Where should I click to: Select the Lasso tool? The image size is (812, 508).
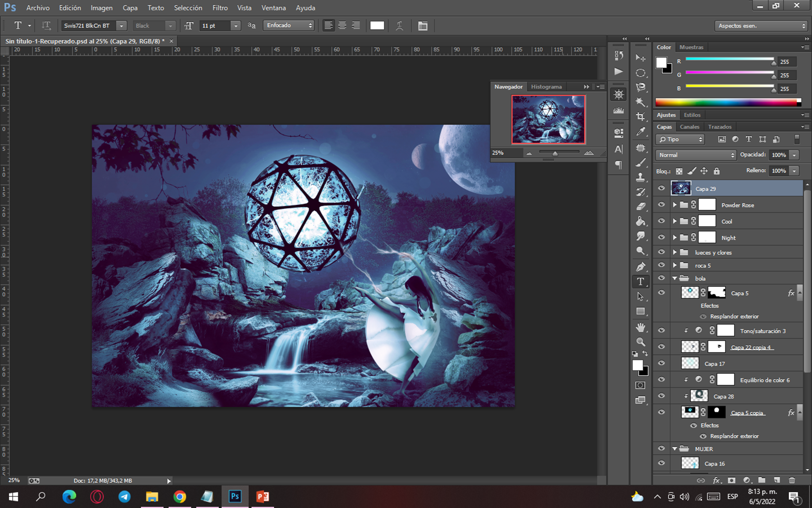(x=641, y=87)
